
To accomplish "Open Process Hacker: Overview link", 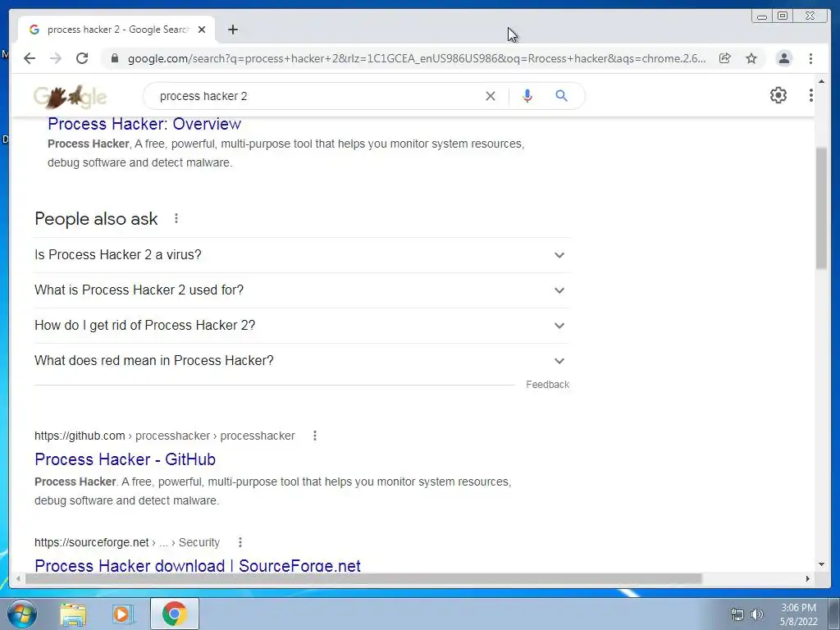I will 144,124.
